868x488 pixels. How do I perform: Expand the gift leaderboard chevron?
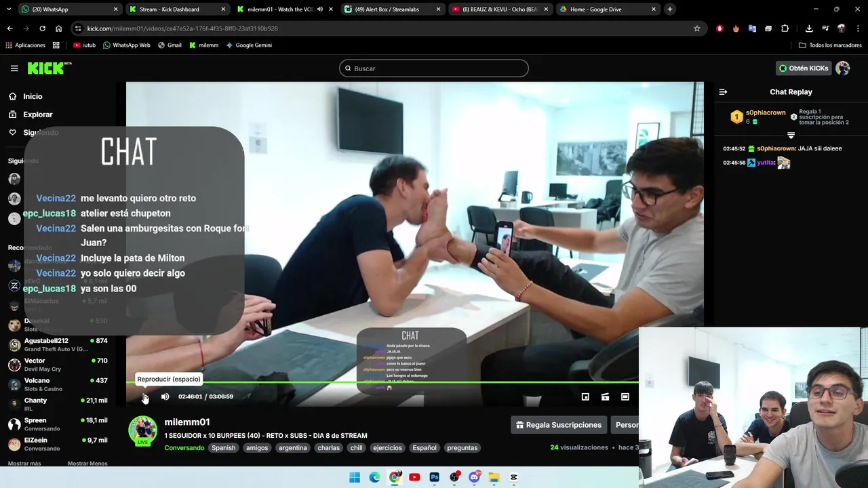(791, 135)
